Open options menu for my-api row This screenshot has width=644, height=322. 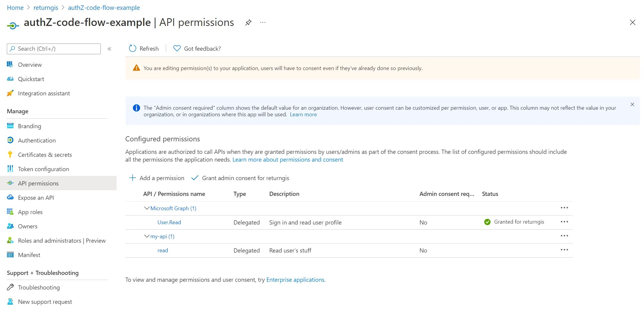pyautogui.click(x=564, y=236)
